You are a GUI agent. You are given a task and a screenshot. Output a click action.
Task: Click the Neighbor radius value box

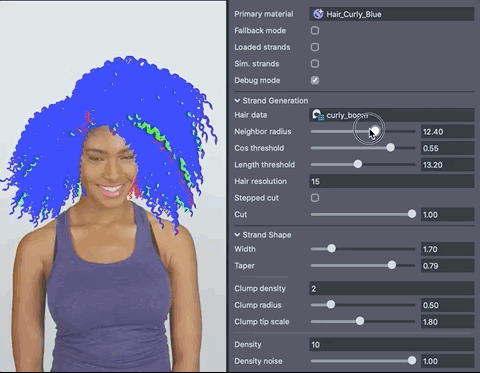click(447, 132)
